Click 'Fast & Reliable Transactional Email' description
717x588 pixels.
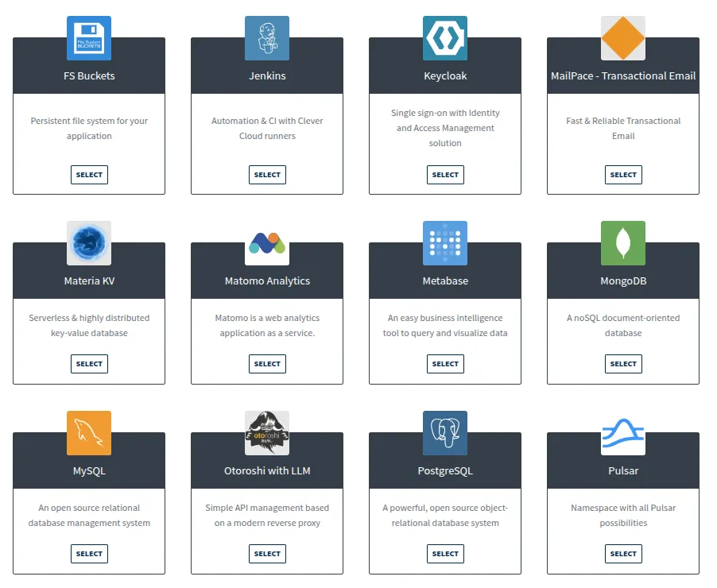pos(623,129)
